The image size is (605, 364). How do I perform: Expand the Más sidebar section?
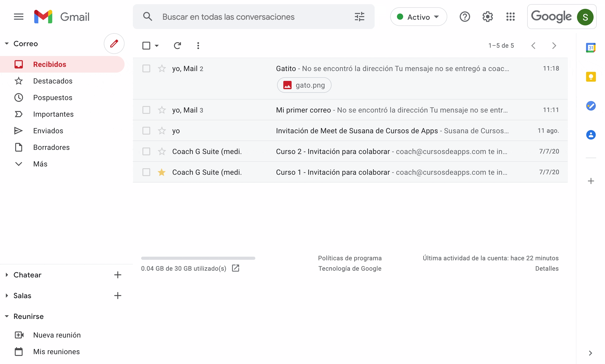click(40, 164)
